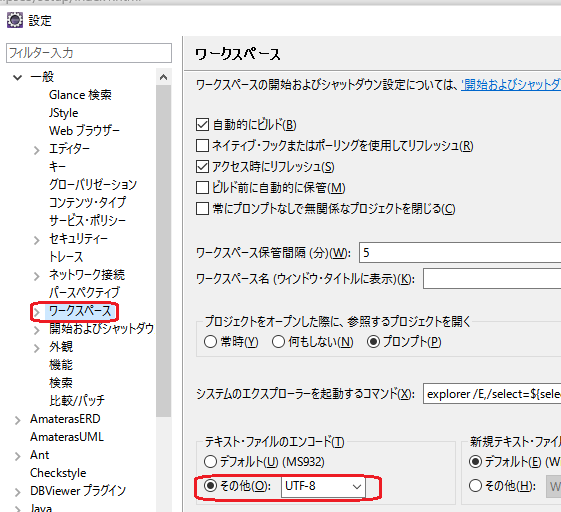Select the プロンプト radio button
Viewport: 561px width, 512px height.
click(373, 342)
